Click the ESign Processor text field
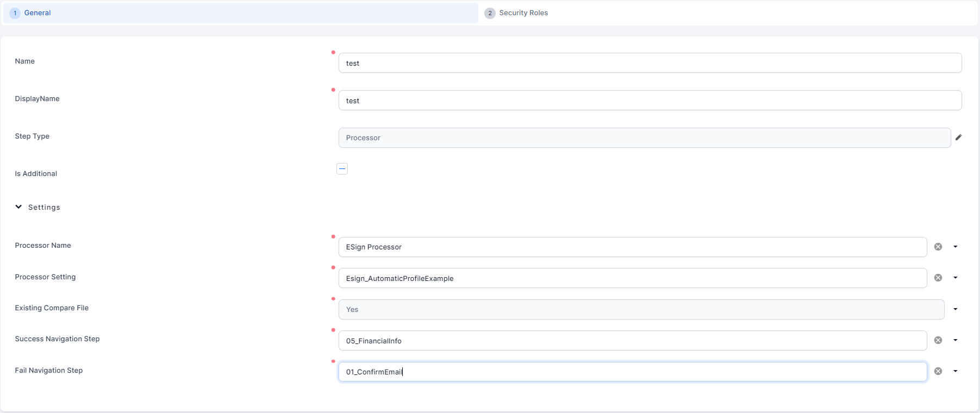 click(x=632, y=247)
